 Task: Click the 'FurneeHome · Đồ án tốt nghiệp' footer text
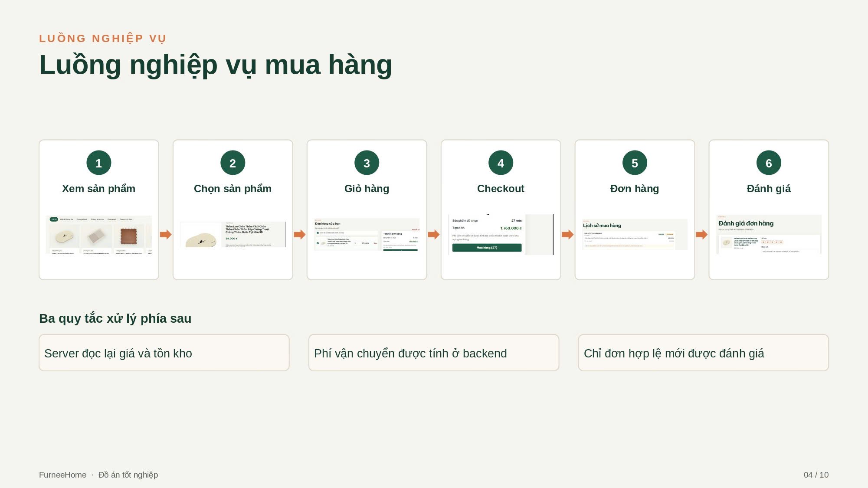point(98,475)
